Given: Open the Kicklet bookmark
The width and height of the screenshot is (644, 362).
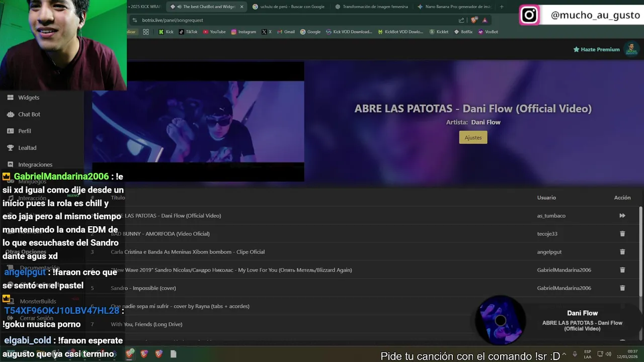Looking at the screenshot, I should point(439,32).
